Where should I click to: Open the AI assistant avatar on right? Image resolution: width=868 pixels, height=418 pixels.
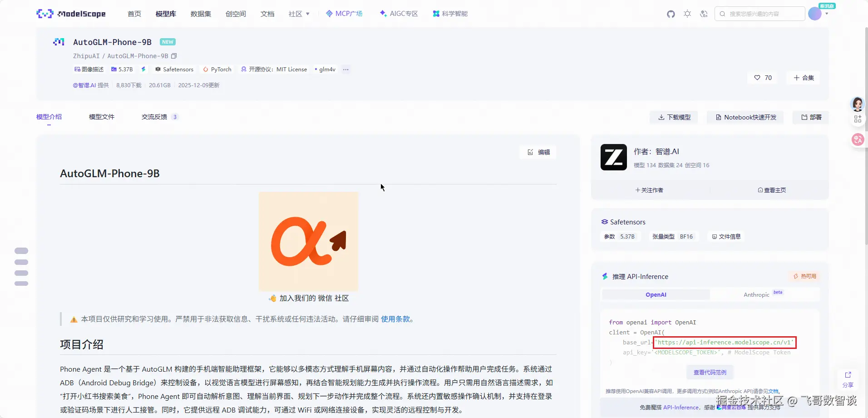pos(857,104)
